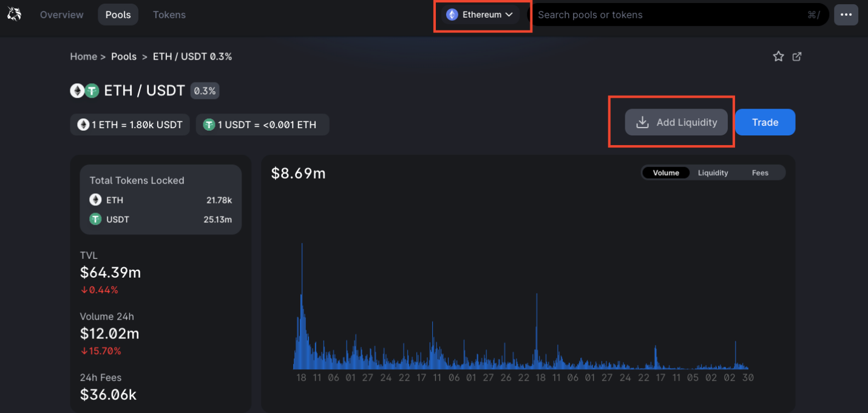Switch chart to Liquidity view
Viewport: 868px width, 413px height.
point(713,173)
